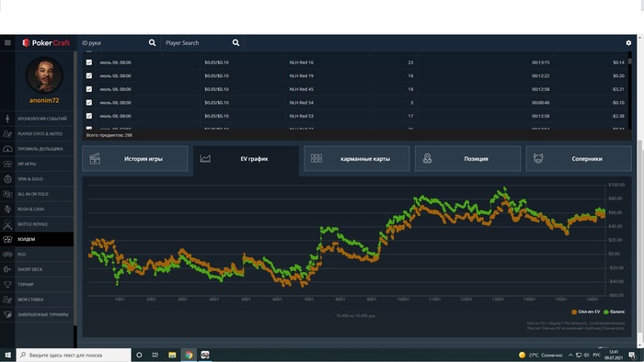Focus the Player Search input field
This screenshot has height=362, width=644.
pos(197,42)
